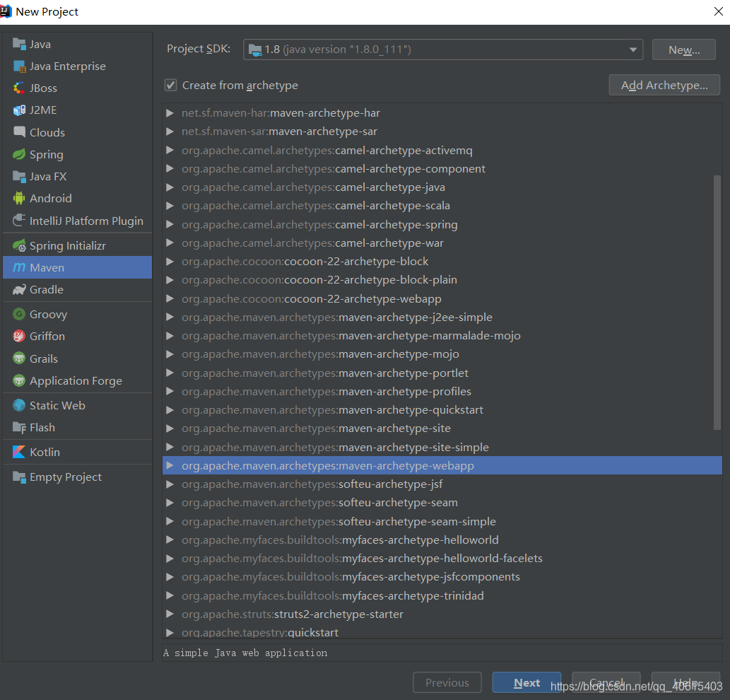This screenshot has height=700, width=730.
Task: Click the Kotlin logo icon
Action: pyautogui.click(x=19, y=453)
